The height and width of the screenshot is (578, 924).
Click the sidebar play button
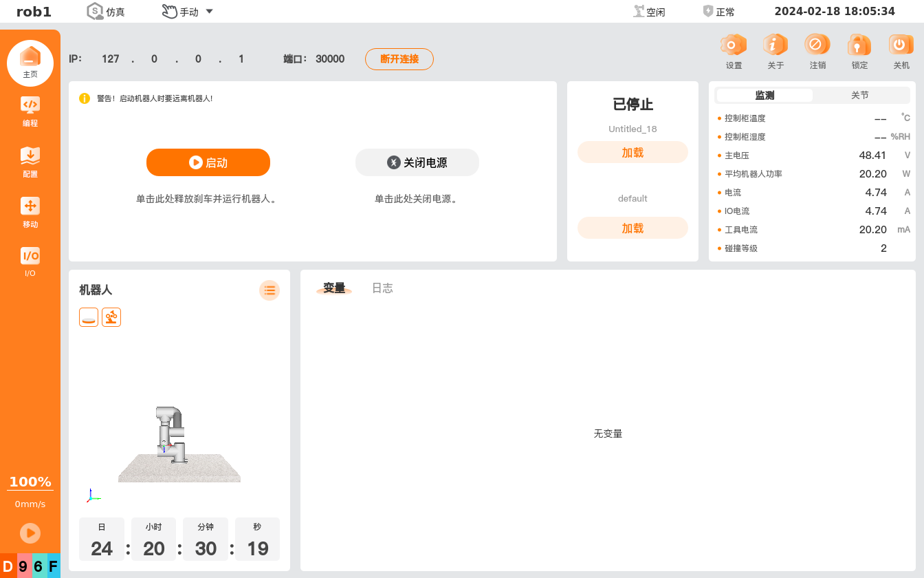30,533
